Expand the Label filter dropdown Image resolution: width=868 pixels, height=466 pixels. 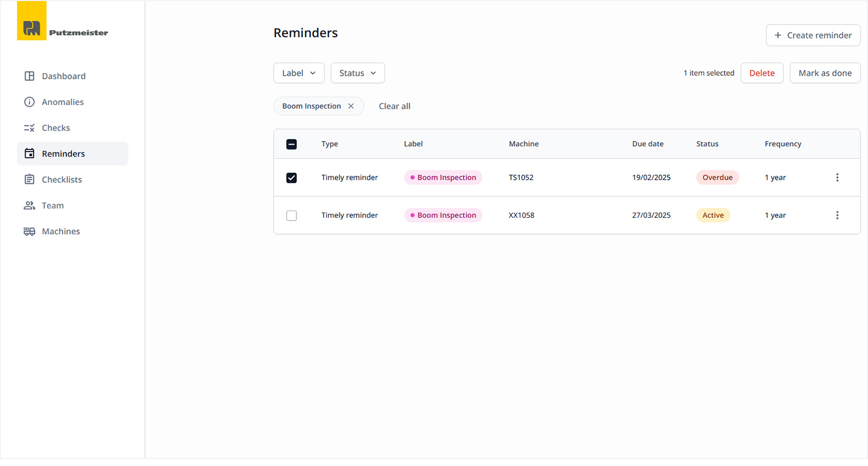pos(299,73)
